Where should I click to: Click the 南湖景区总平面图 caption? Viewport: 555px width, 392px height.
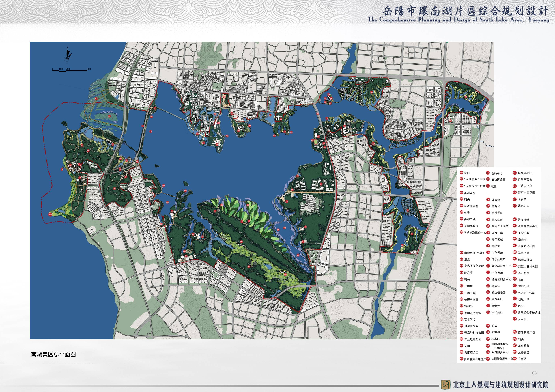[53, 354]
